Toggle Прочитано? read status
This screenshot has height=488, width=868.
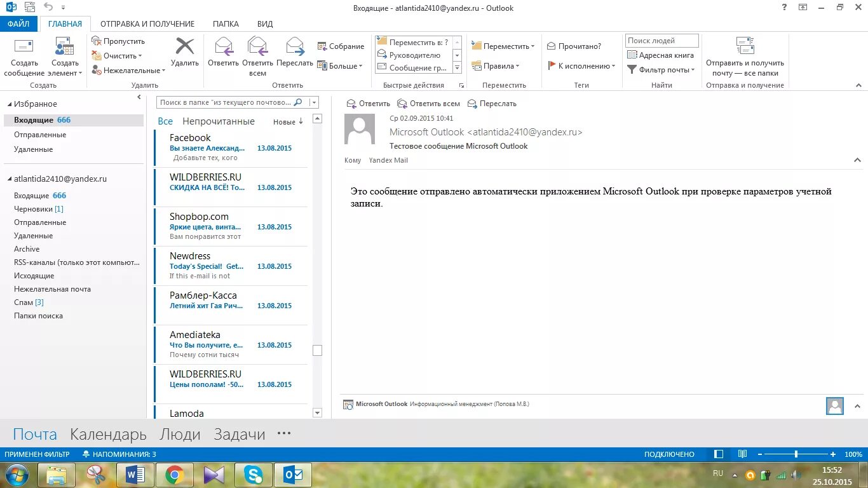click(574, 46)
